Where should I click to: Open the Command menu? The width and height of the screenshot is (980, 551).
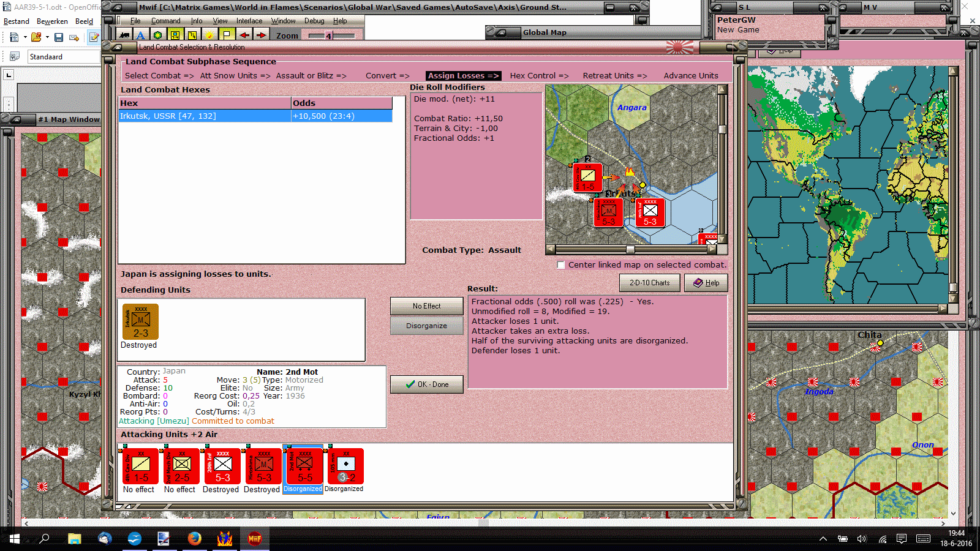(165, 21)
